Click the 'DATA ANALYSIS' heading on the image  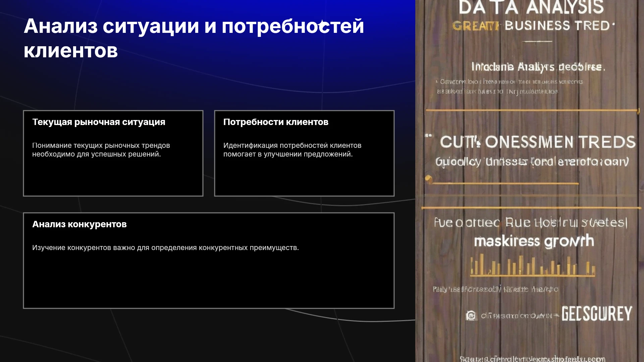click(x=531, y=7)
